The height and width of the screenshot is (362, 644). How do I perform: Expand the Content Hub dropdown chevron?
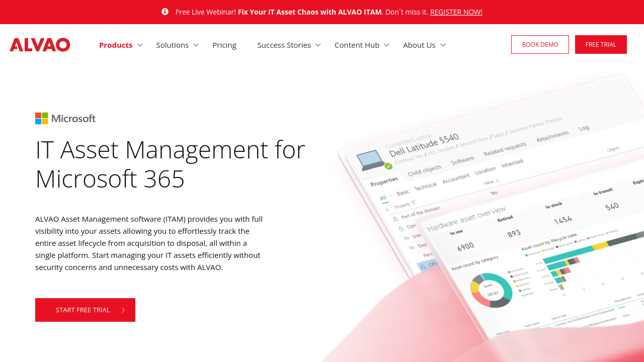tap(387, 45)
